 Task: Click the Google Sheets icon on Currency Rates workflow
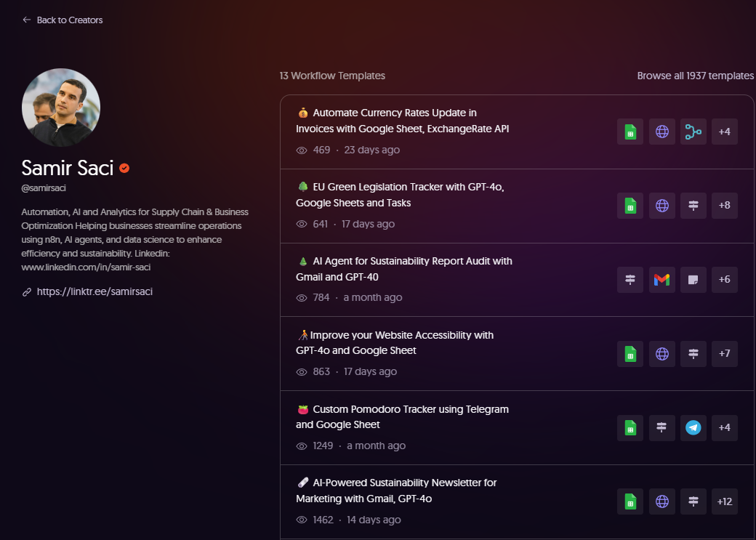click(630, 132)
